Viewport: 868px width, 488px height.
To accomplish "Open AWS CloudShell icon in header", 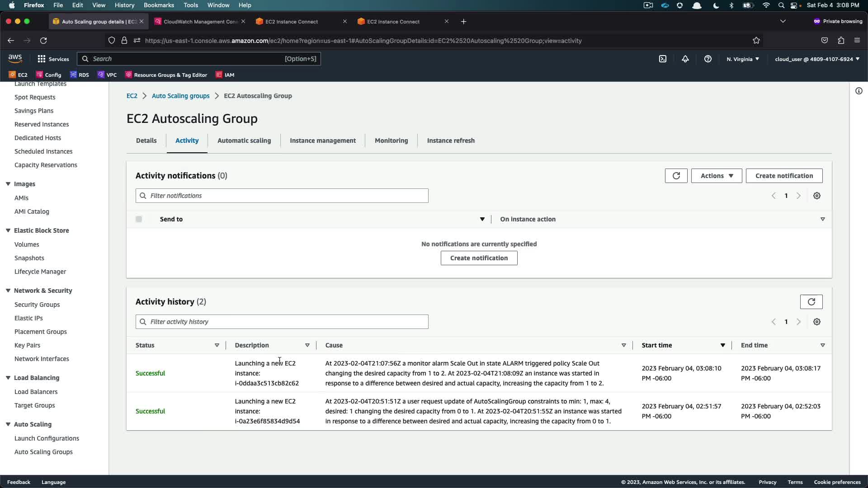I will pos(662,59).
